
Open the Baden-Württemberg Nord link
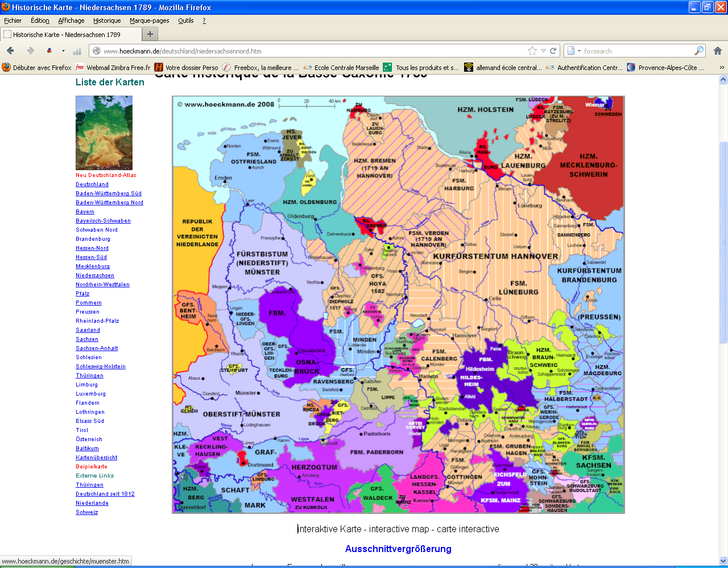pos(109,203)
